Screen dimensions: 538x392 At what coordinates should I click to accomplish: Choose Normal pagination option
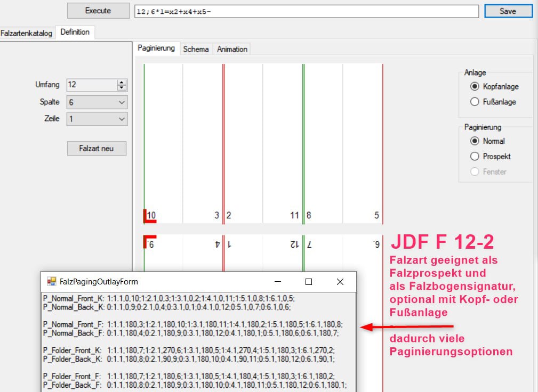475,141
